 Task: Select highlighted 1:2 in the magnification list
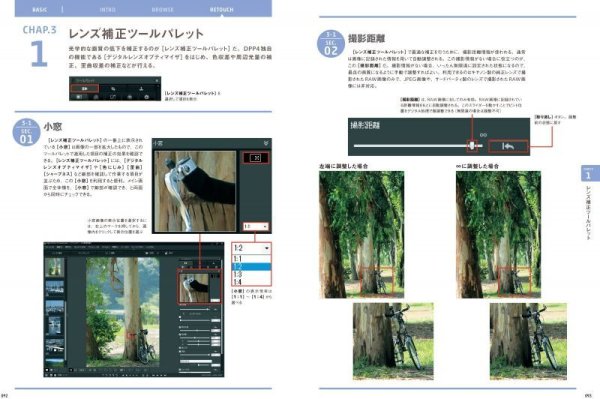coord(251,267)
